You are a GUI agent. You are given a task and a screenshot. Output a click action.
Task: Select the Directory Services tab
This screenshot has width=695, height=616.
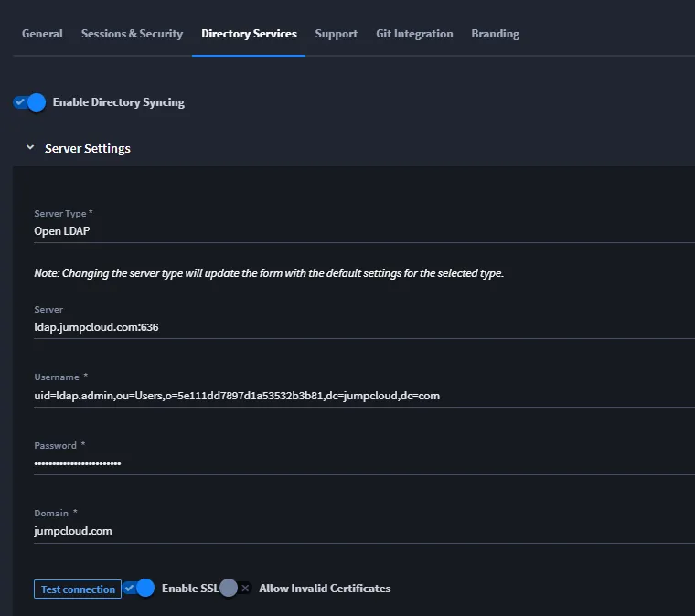(x=249, y=34)
